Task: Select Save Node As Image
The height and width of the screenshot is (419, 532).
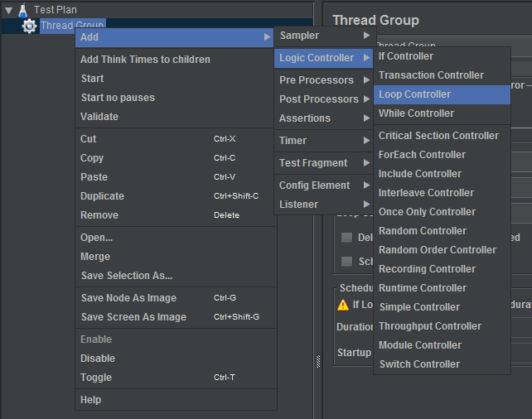Action: (x=128, y=298)
